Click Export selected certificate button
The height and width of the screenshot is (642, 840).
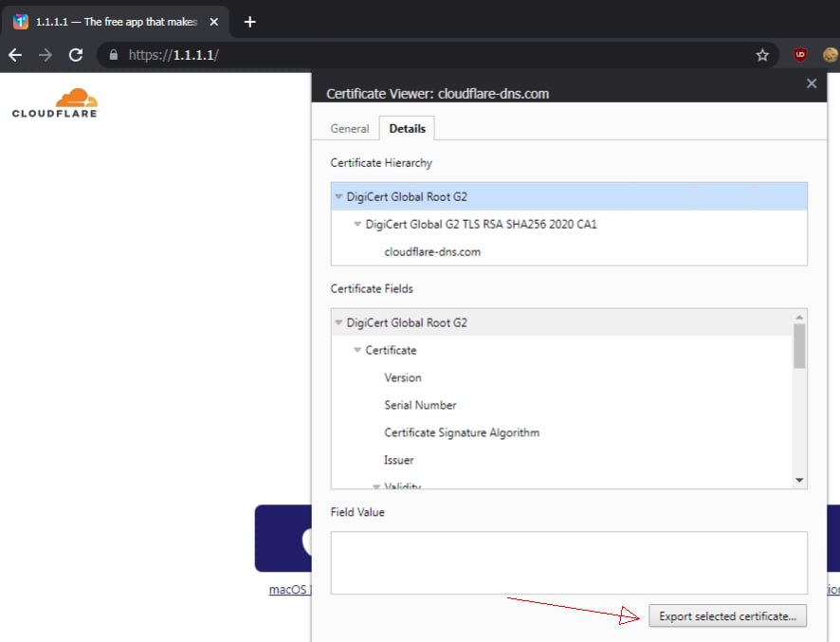[727, 616]
